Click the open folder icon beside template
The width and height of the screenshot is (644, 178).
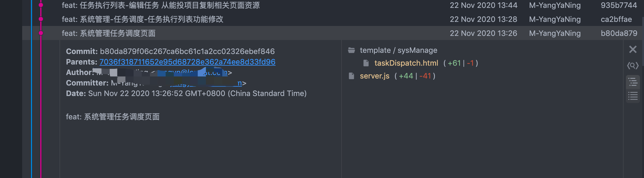351,50
